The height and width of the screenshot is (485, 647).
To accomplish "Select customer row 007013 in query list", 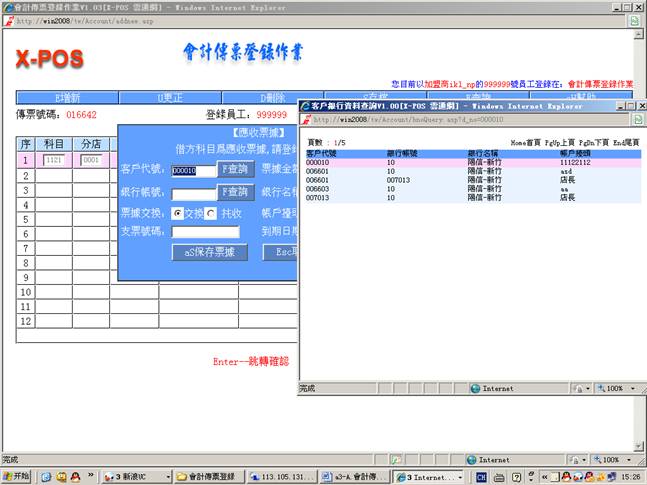I will (x=318, y=198).
